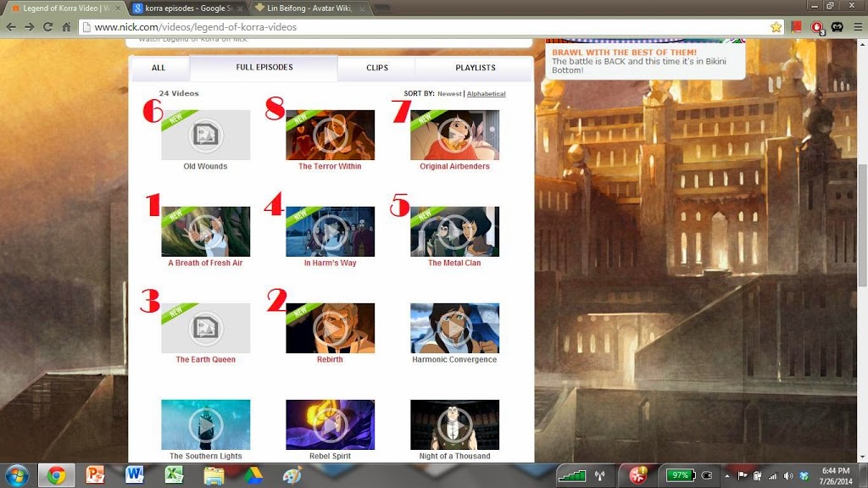This screenshot has width=868, height=488.
Task: Launch PowerPoint from the taskbar
Action: 95,475
